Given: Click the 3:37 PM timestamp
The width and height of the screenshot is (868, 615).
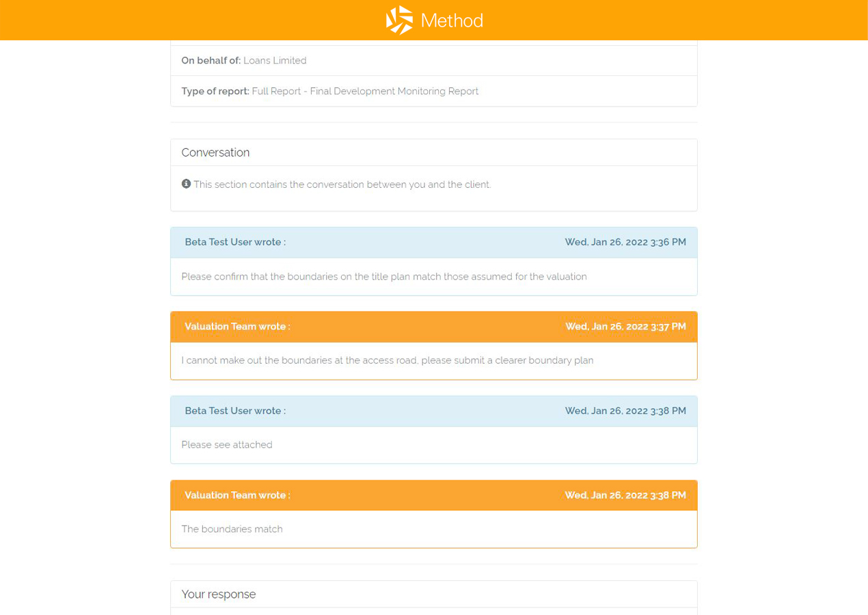Looking at the screenshot, I should [x=625, y=327].
